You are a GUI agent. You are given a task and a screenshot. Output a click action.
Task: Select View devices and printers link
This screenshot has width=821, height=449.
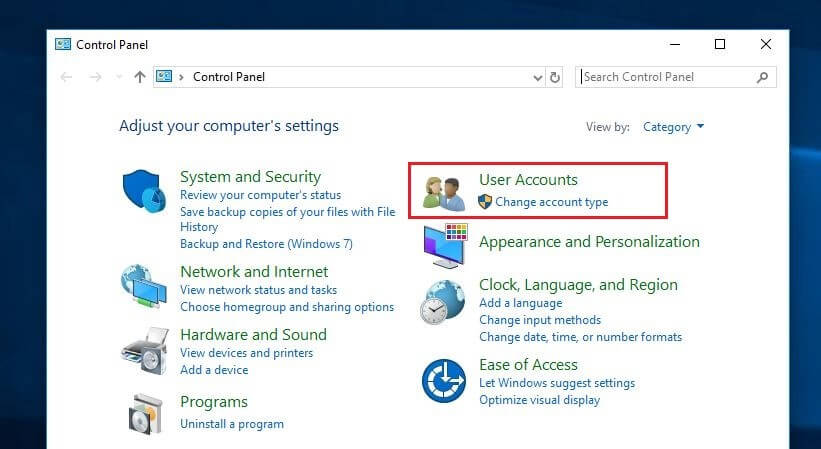click(x=246, y=353)
